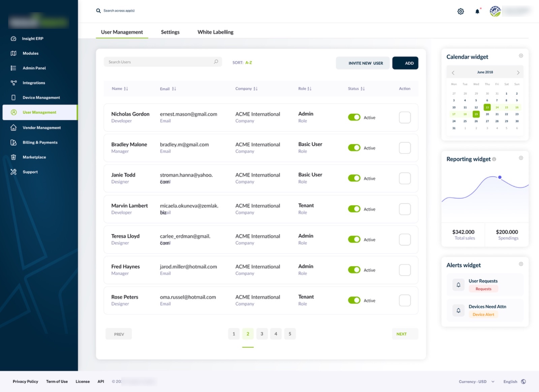539x392 pixels.
Task: Click the Reporting widget info icon
Action: click(x=494, y=159)
